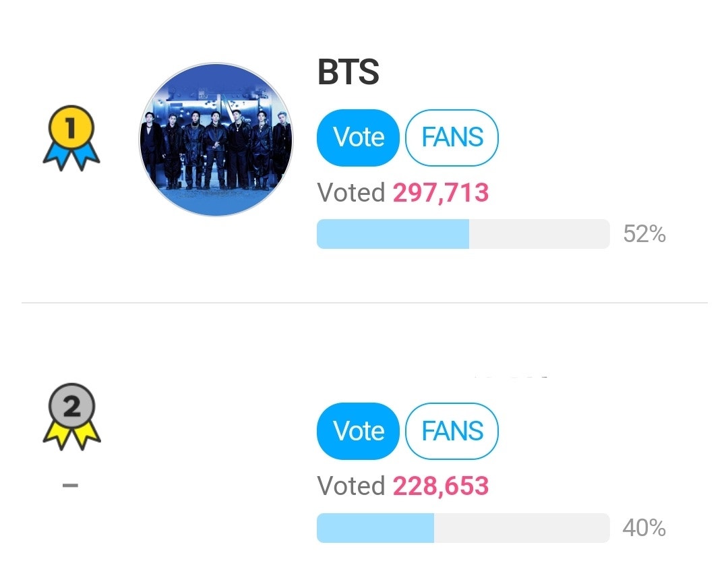Open the FANS page for BTS
Image resolution: width=728 pixels, height=584 pixels.
pos(452,137)
